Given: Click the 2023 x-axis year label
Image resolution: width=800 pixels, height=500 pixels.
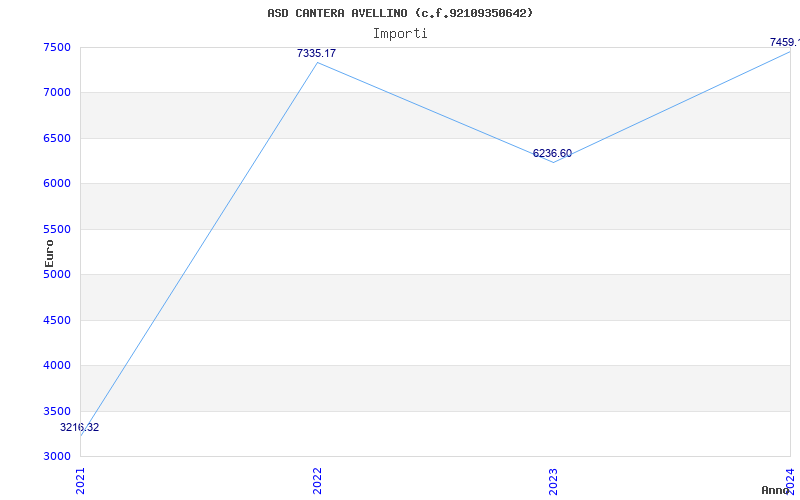Looking at the screenshot, I should click(x=554, y=481).
